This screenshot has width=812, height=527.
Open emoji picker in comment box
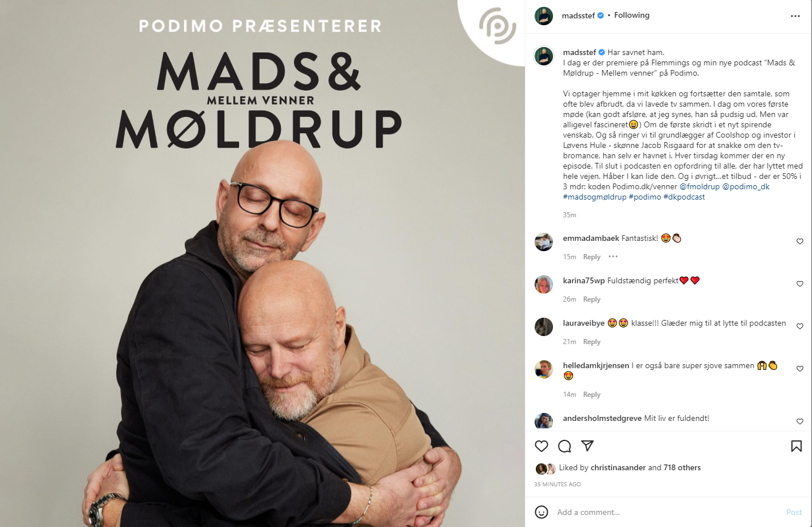[542, 512]
